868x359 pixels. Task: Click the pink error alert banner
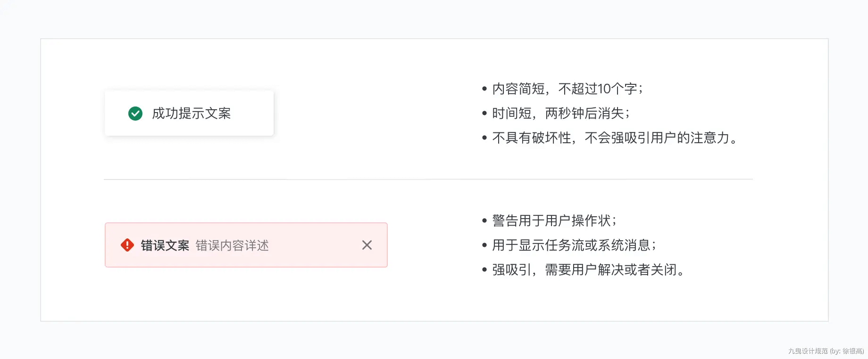[x=246, y=245]
